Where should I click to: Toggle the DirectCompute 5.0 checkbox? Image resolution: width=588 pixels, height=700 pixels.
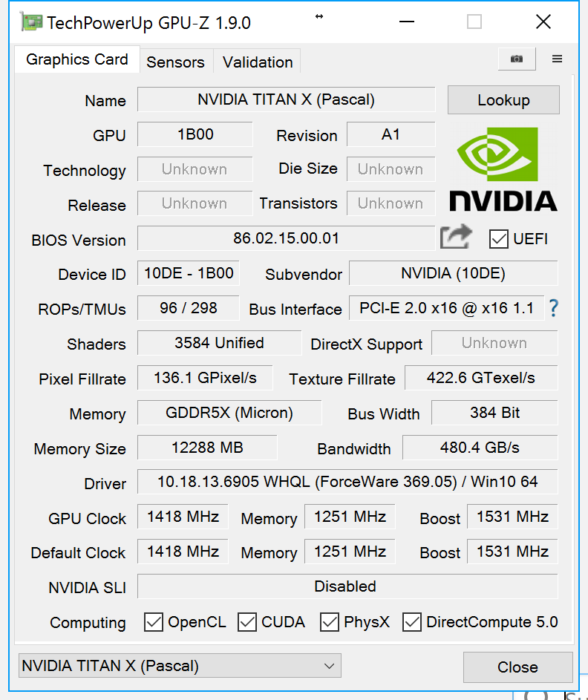[x=412, y=622]
